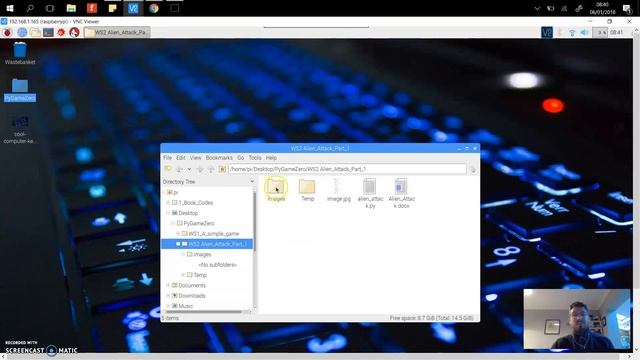The width and height of the screenshot is (640, 360).
Task: Open Mathematica red spiky icon
Action: click(61, 32)
